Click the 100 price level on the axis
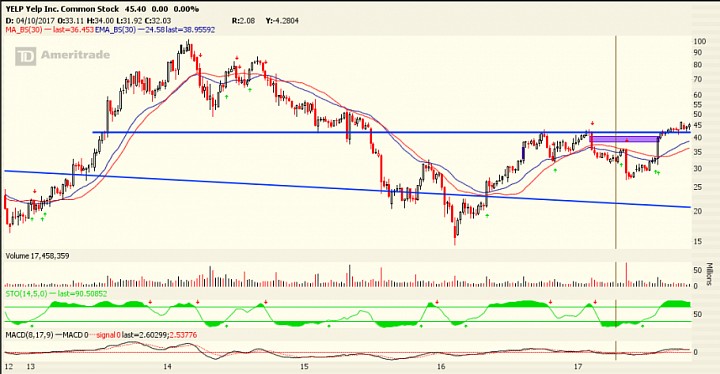Viewport: 720px width, 374px height. click(699, 41)
